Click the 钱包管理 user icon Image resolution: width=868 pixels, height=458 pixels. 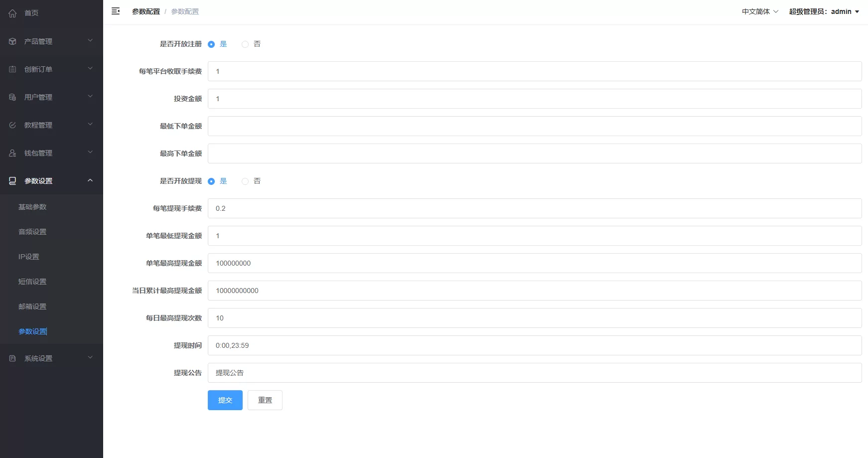[12, 153]
